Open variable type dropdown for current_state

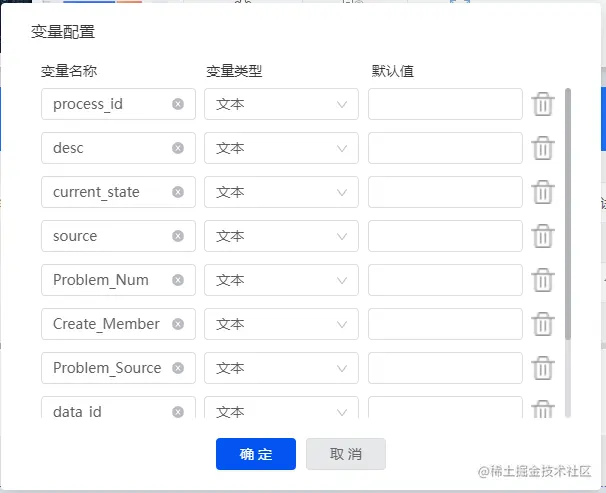tap(281, 192)
